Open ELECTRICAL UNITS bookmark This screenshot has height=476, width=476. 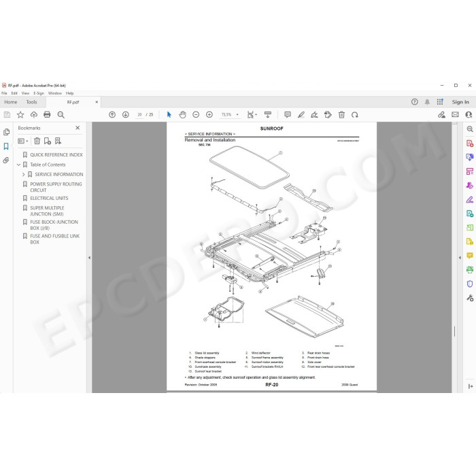49,199
